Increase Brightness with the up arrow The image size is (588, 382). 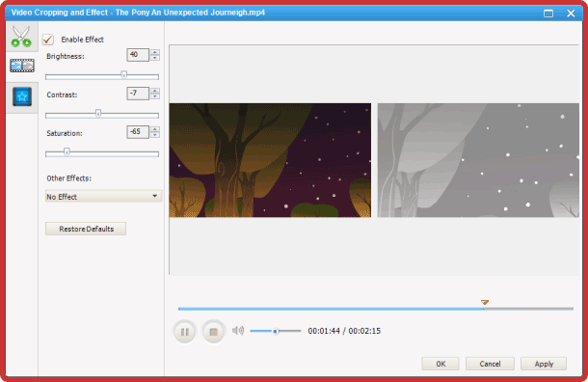(155, 52)
